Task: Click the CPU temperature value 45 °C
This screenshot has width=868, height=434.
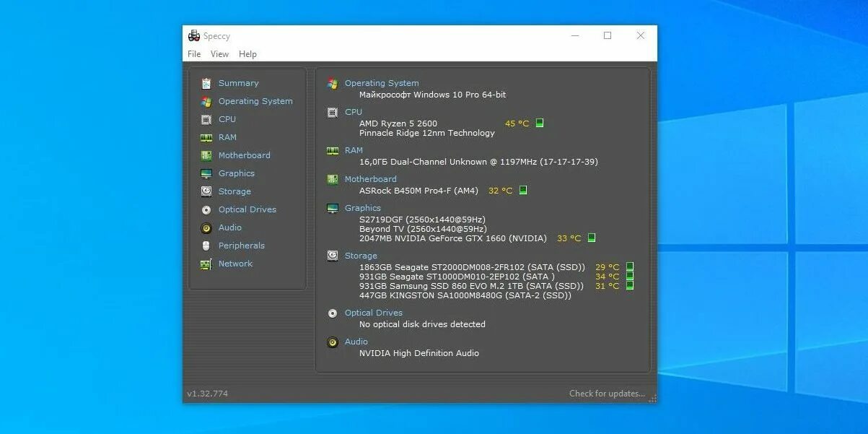Action: click(x=517, y=123)
